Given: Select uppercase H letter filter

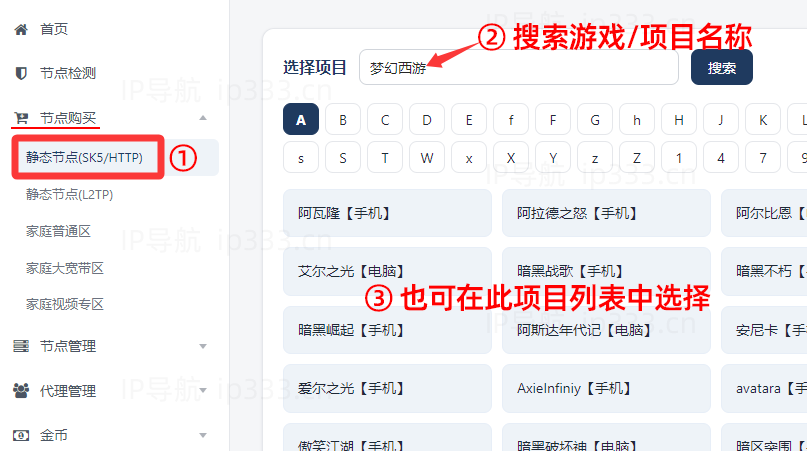Looking at the screenshot, I should 679,119.
